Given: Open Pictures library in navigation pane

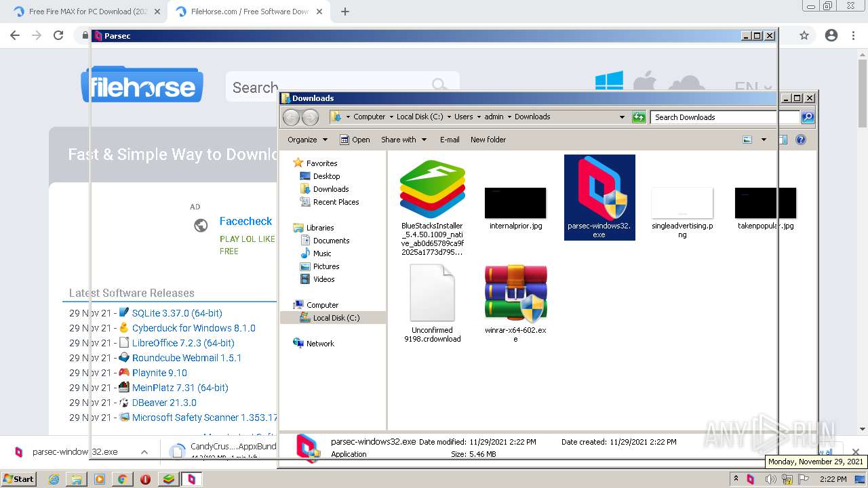Looking at the screenshot, I should coord(326,266).
